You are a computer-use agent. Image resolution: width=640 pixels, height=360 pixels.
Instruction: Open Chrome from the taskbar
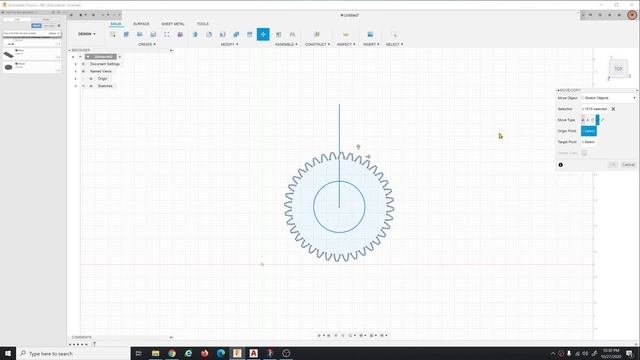click(172, 353)
